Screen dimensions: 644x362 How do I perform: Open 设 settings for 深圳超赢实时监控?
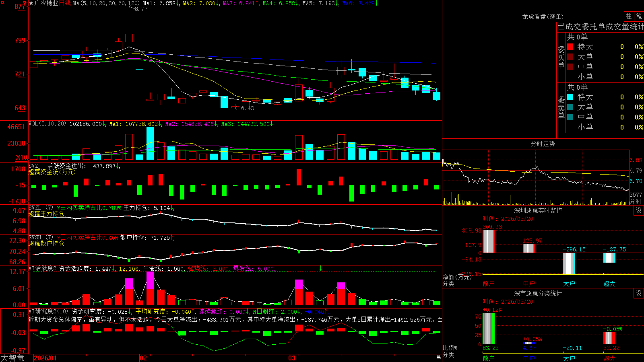639,210
